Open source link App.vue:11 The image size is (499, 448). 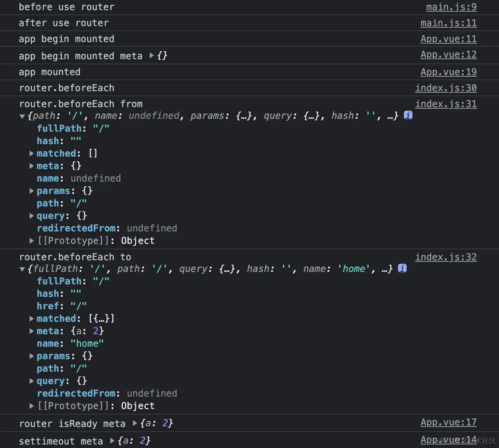click(x=449, y=39)
